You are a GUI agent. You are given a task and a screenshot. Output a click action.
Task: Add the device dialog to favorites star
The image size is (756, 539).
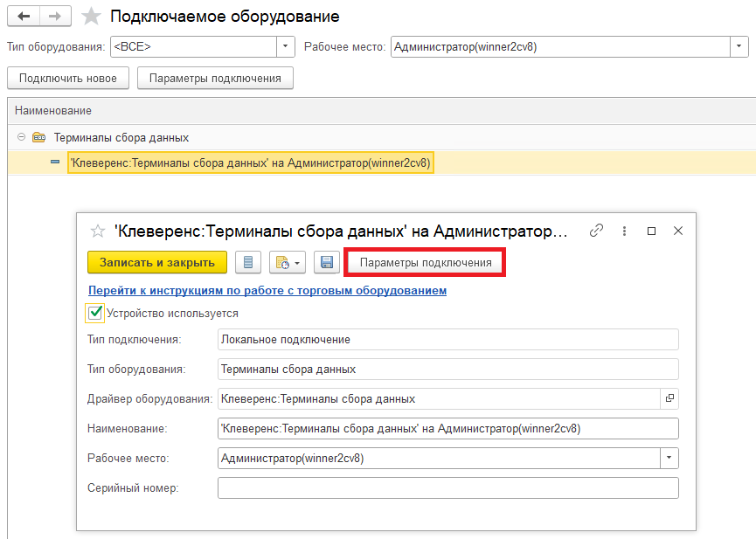pyautogui.click(x=97, y=231)
